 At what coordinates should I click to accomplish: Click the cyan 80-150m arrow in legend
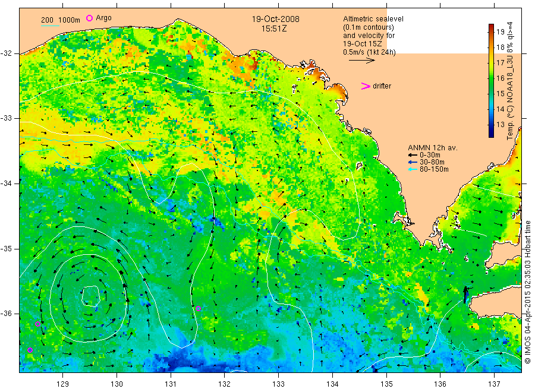(413, 169)
